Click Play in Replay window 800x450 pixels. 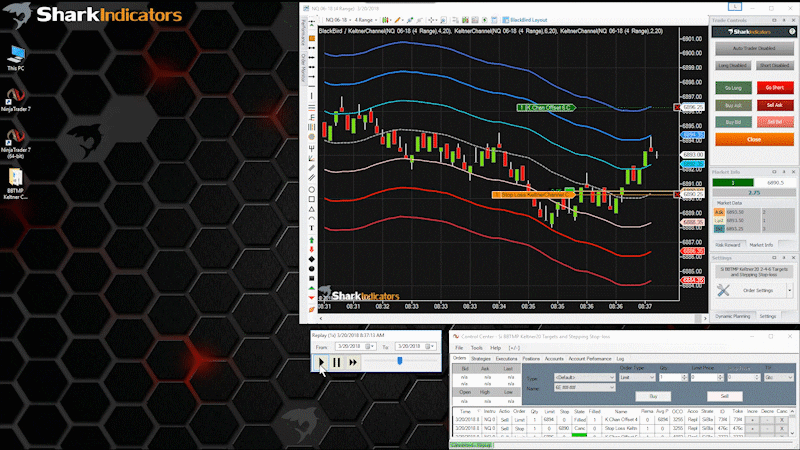coord(321,362)
